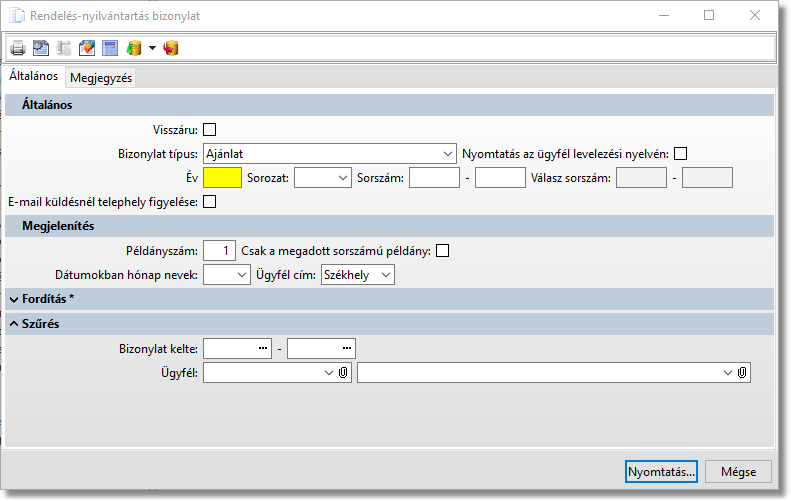The width and height of the screenshot is (791, 502).
Task: Enable the Visszáru checkbox
Action: point(210,129)
